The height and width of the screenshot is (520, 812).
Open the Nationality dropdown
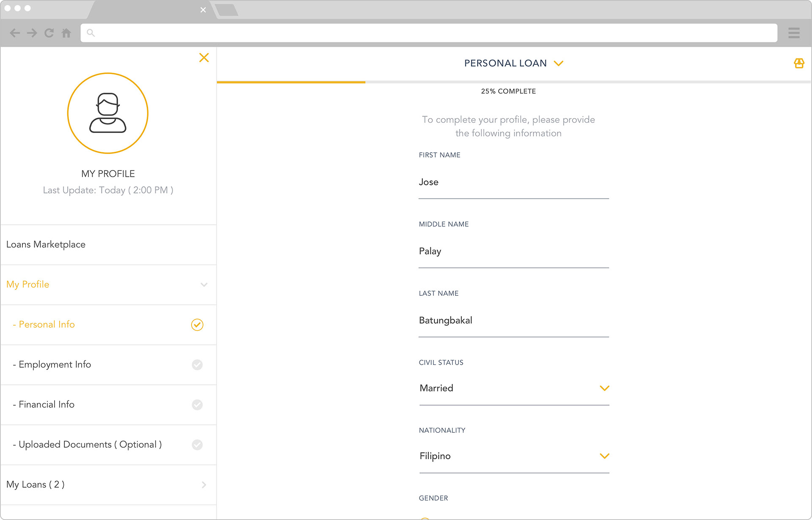(514, 456)
